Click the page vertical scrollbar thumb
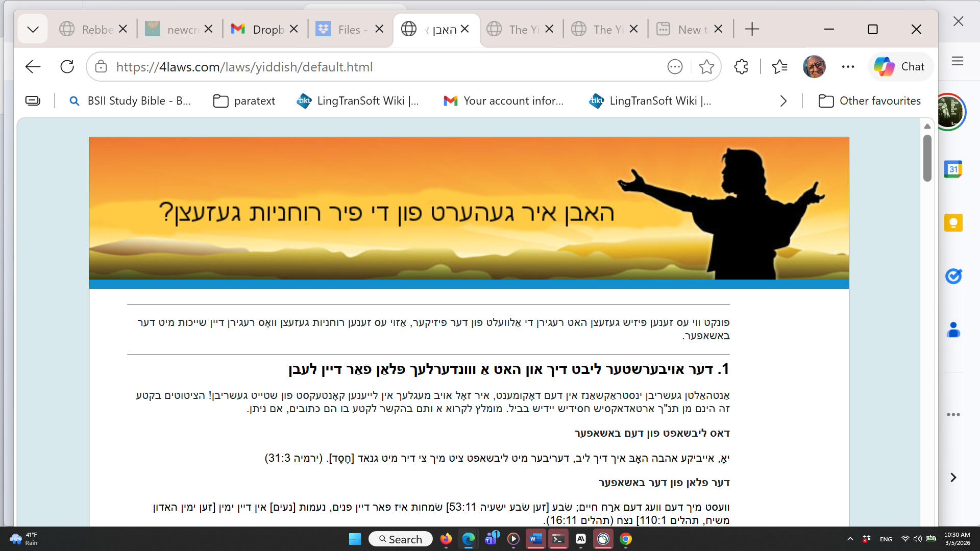980x551 pixels. click(x=927, y=158)
